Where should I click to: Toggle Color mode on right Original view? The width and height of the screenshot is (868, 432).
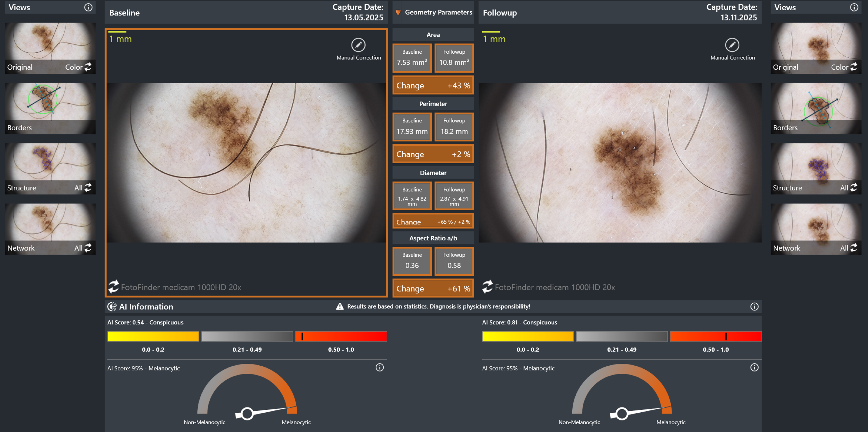pyautogui.click(x=854, y=67)
